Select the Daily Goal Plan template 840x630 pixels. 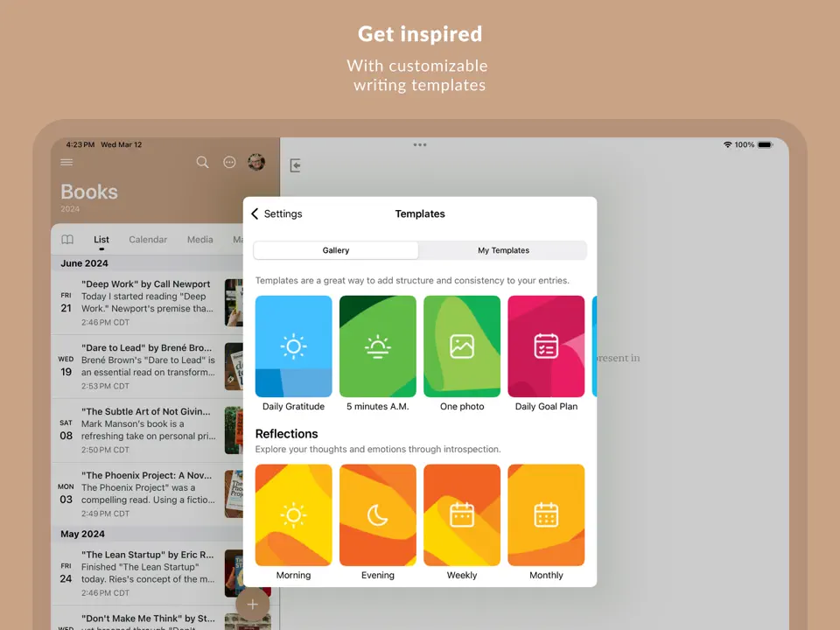[546, 346]
